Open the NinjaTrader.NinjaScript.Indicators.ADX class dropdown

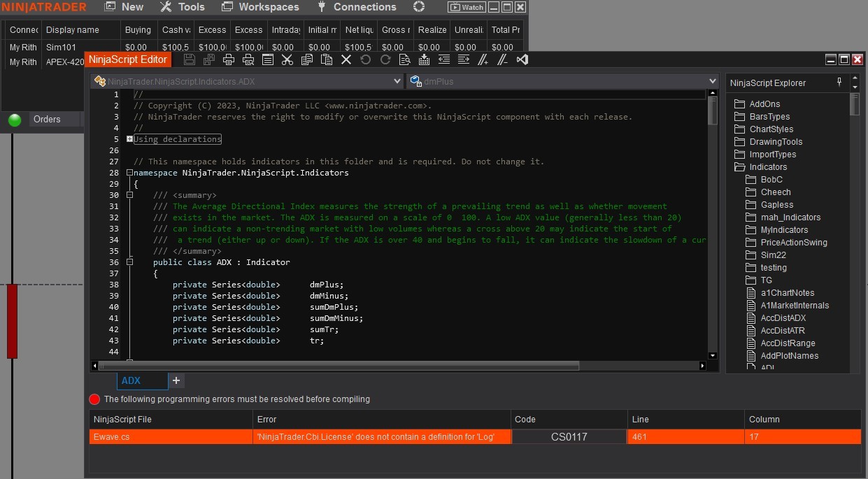point(247,81)
